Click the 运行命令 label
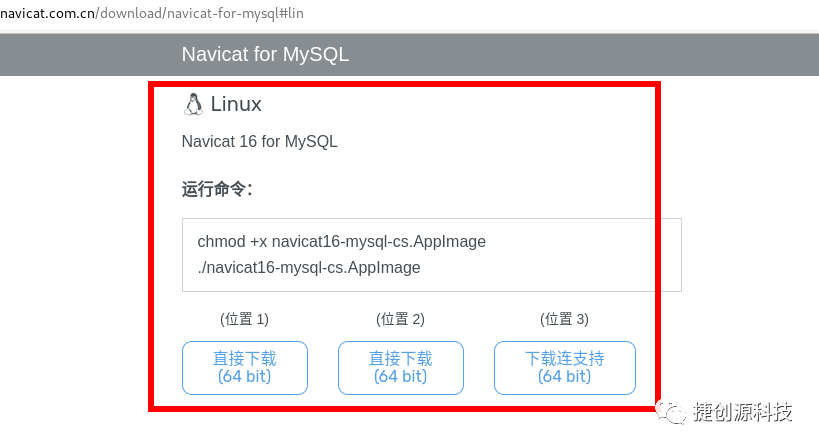This screenshot has height=448, width=819. [x=217, y=189]
